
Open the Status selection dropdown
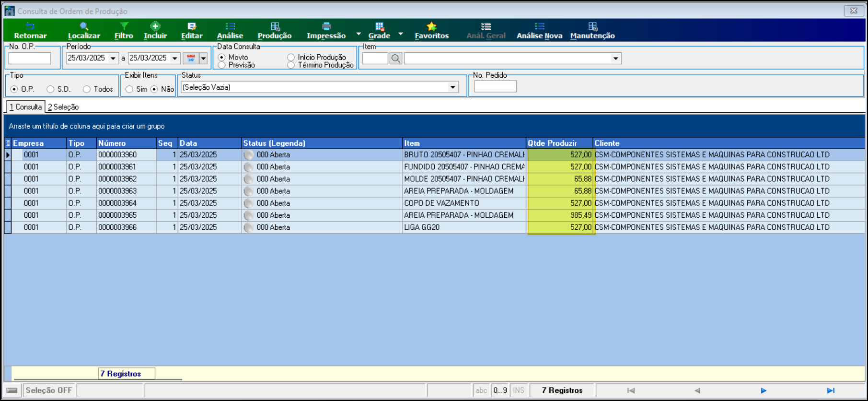click(453, 87)
